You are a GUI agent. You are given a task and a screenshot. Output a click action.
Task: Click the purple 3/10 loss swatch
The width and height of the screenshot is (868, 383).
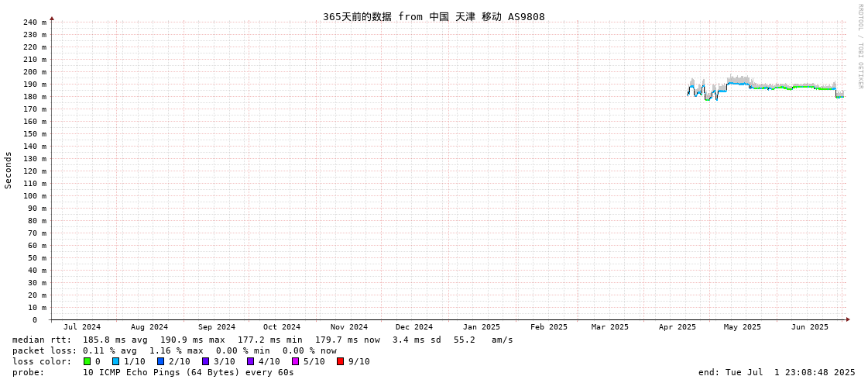pos(205,361)
